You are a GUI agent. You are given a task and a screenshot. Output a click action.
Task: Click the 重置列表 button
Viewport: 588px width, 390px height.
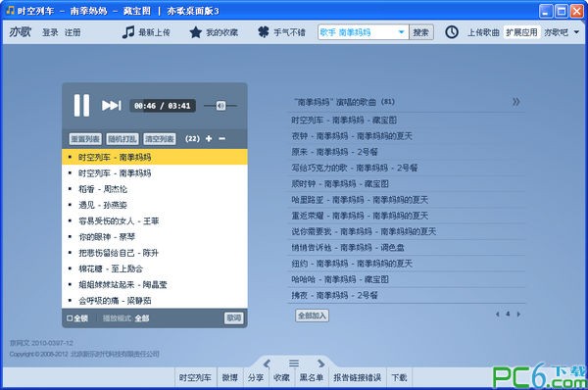tap(85, 139)
